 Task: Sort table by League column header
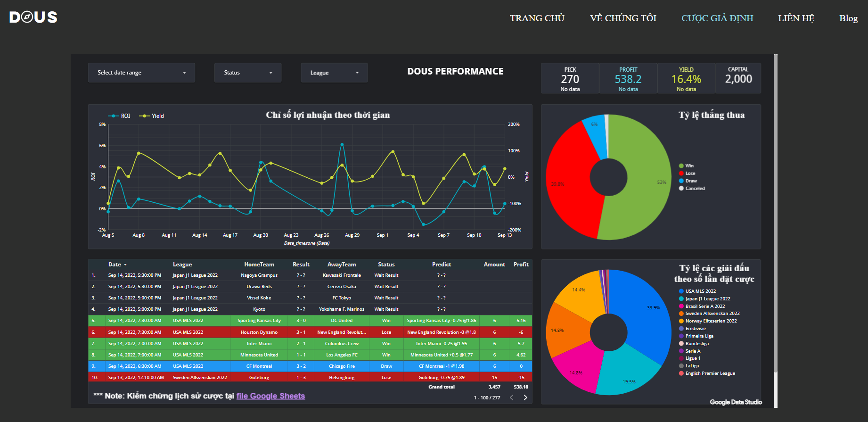click(x=182, y=265)
